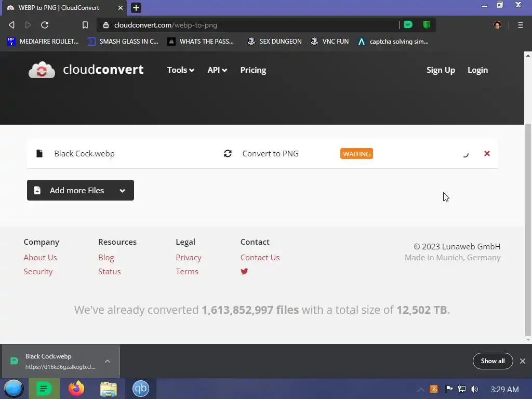The image size is (532, 399).
Task: Open File Explorer from the taskbar
Action: (x=108, y=389)
